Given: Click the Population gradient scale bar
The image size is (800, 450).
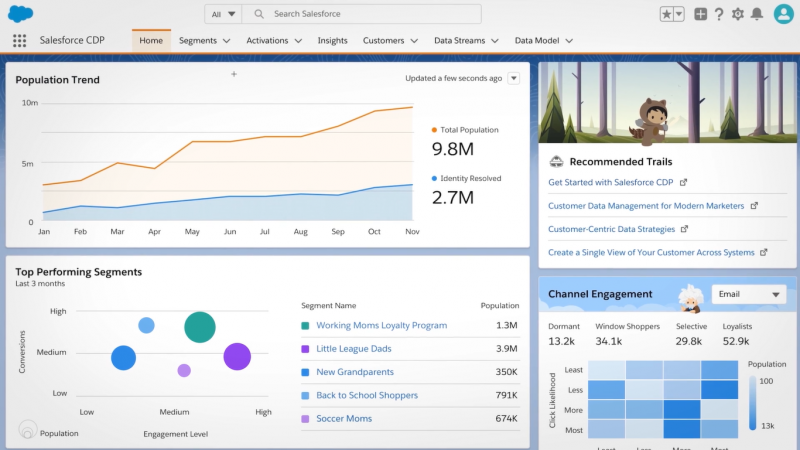Looking at the screenshot, I should pyautogui.click(x=753, y=403).
